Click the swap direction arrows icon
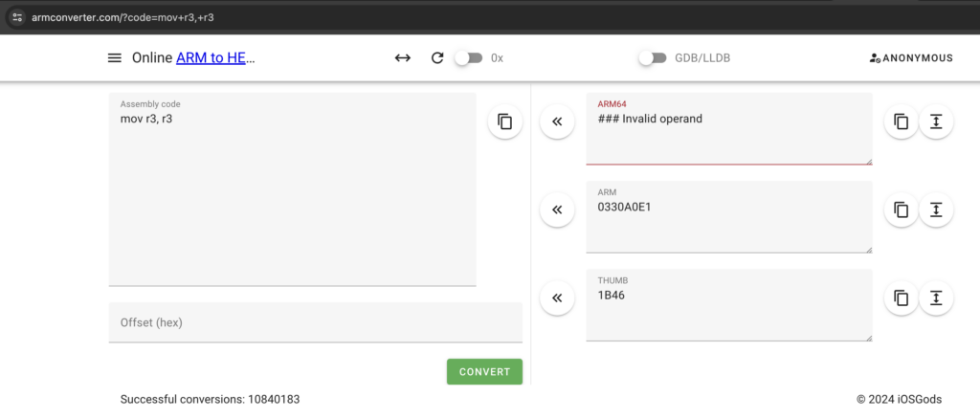The image size is (980, 418). coord(403,58)
